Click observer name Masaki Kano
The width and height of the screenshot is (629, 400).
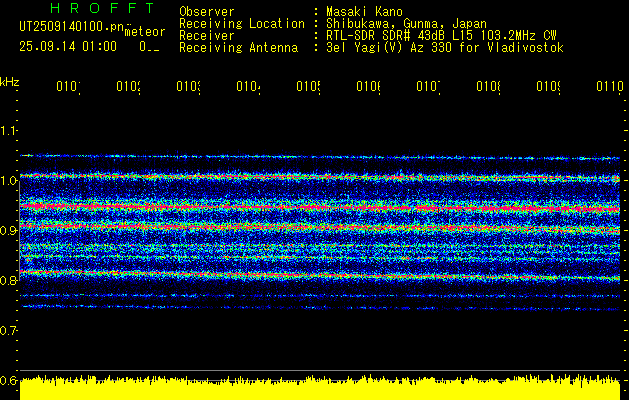[364, 11]
